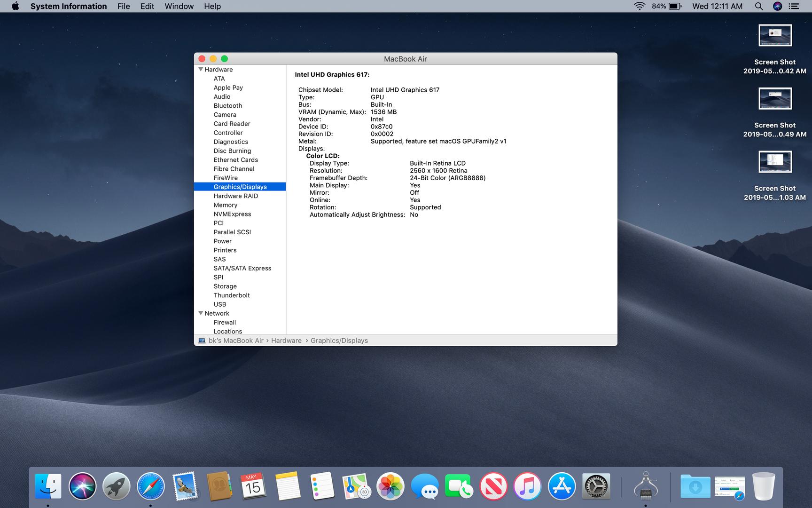Open the File menu
812x508 pixels.
(124, 6)
